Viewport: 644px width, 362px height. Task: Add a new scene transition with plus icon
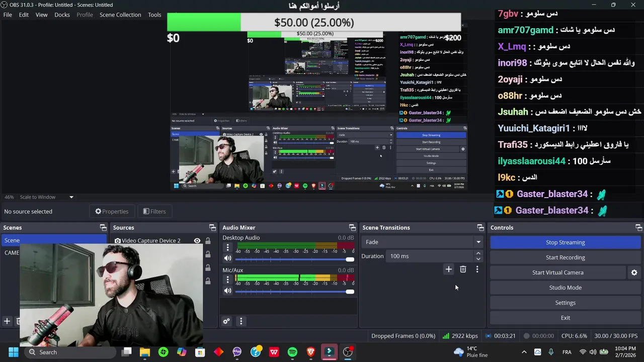click(448, 269)
